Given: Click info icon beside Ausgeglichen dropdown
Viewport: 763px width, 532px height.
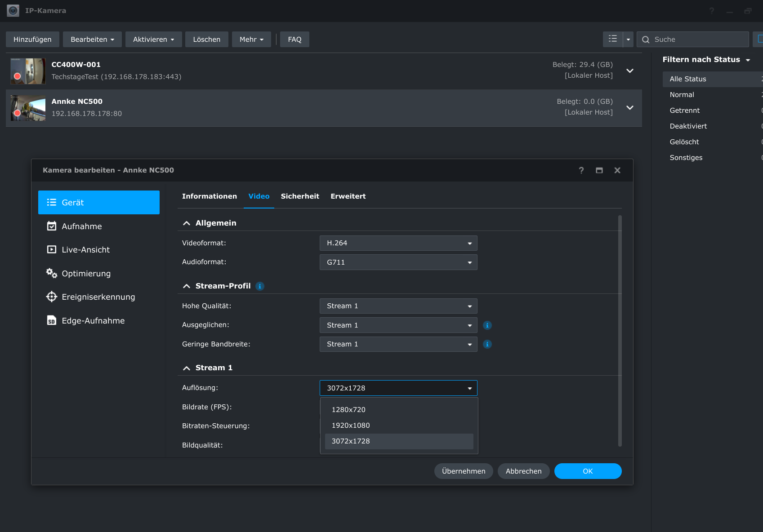Looking at the screenshot, I should (x=487, y=325).
